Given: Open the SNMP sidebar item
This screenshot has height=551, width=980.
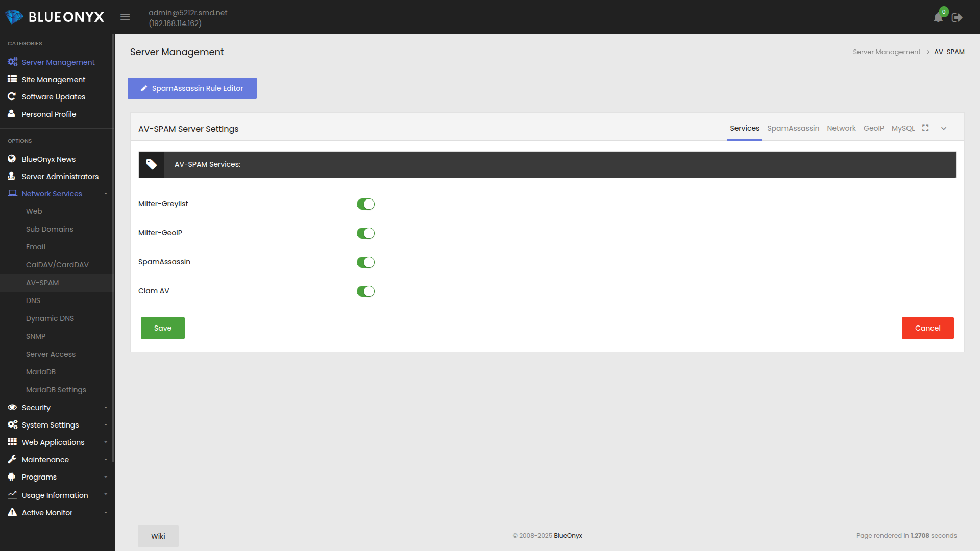Looking at the screenshot, I should (x=36, y=336).
